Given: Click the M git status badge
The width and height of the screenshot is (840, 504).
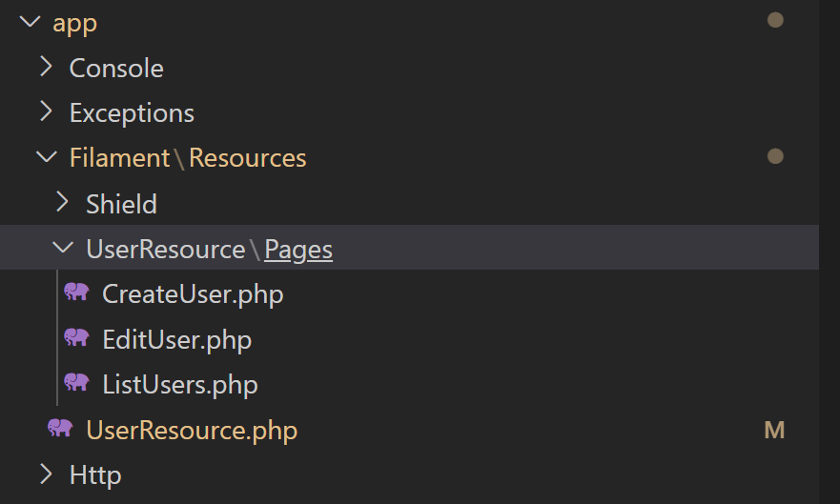Looking at the screenshot, I should click(x=774, y=431).
